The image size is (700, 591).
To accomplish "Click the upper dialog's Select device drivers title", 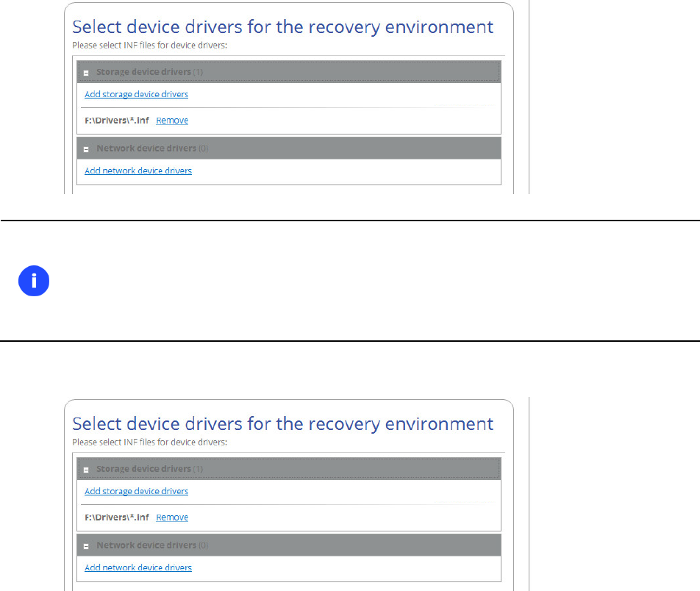I will 282,27.
